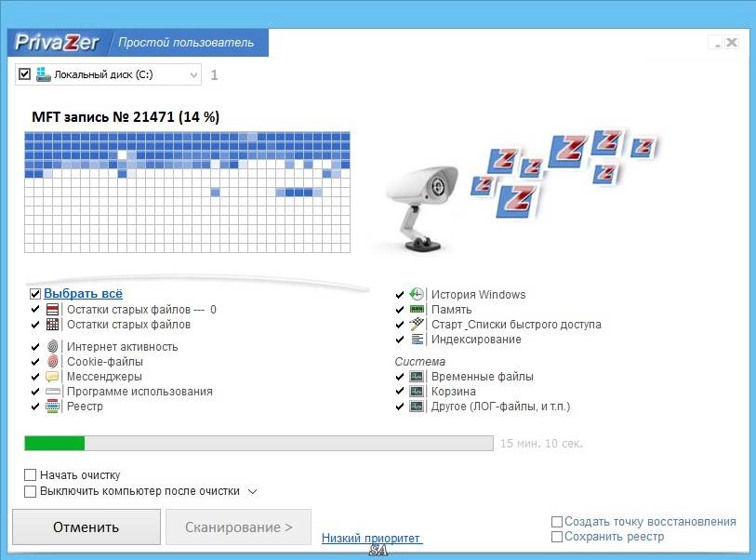Viewport: 756px width, 560px height.
Task: Click the Start jump lists icon
Action: click(417, 324)
